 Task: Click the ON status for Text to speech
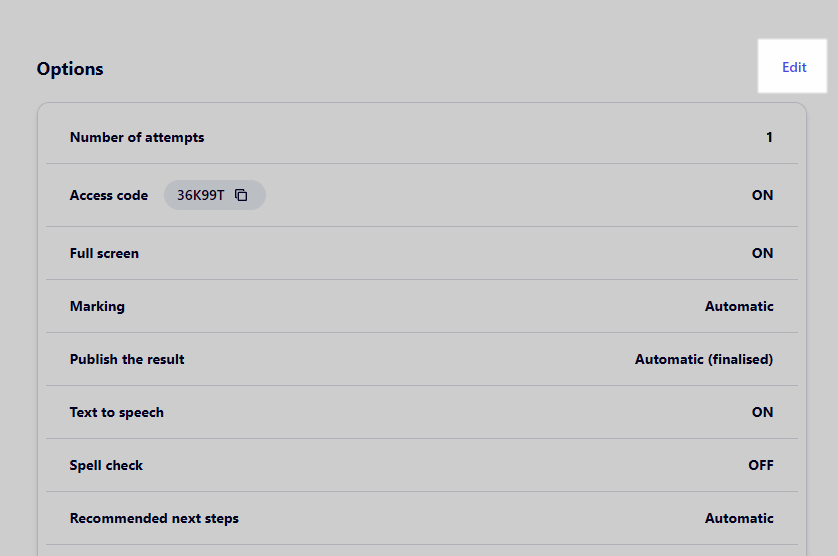tap(762, 412)
